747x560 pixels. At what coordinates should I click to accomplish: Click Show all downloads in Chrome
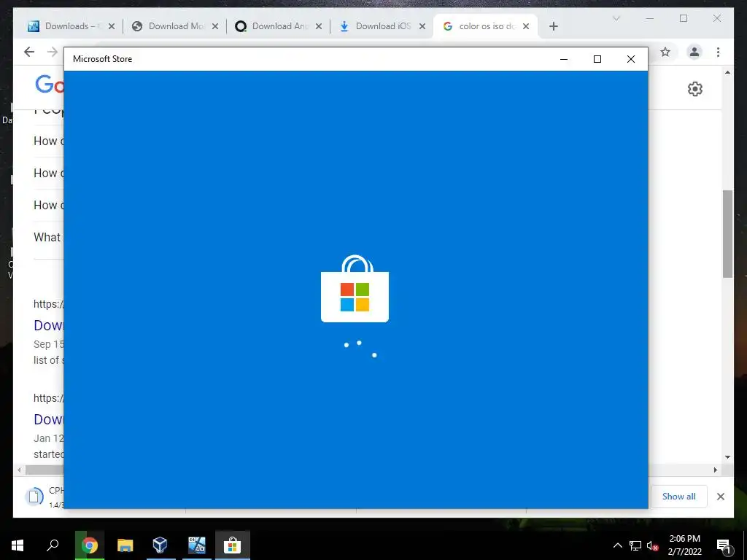coord(679,496)
